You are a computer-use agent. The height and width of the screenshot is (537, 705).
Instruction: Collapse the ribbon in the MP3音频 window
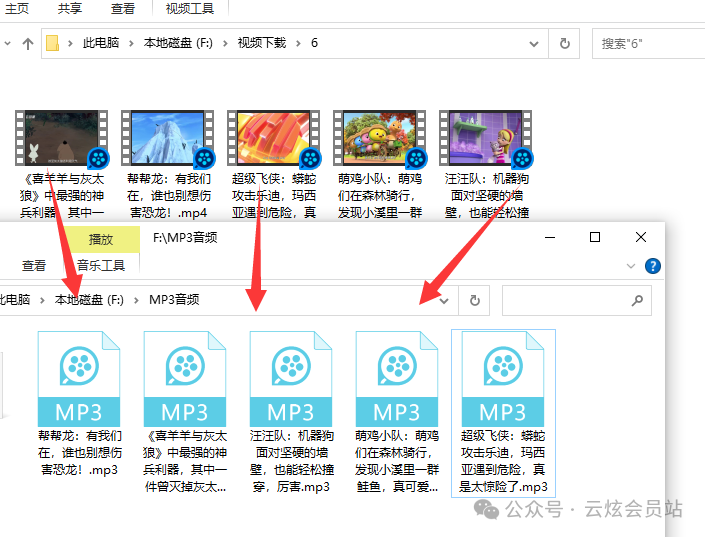pyautogui.click(x=631, y=266)
